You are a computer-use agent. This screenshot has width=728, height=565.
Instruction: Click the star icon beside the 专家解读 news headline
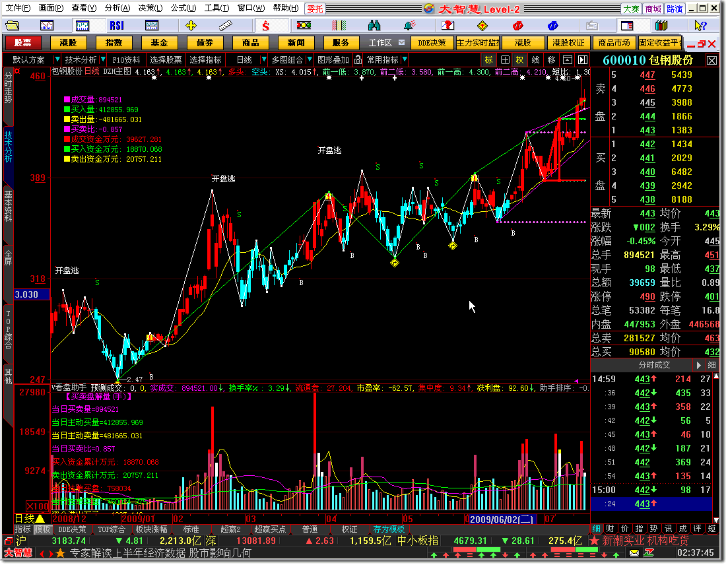click(60, 553)
